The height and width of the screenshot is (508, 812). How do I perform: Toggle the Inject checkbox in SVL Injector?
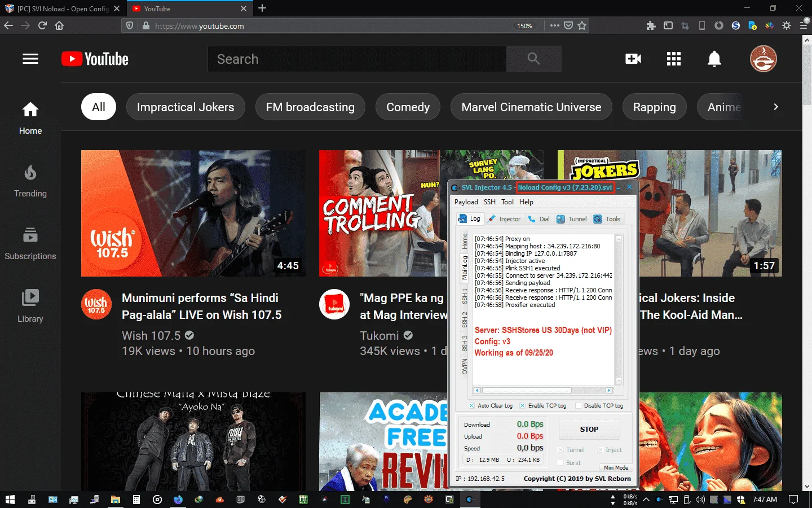(x=600, y=450)
